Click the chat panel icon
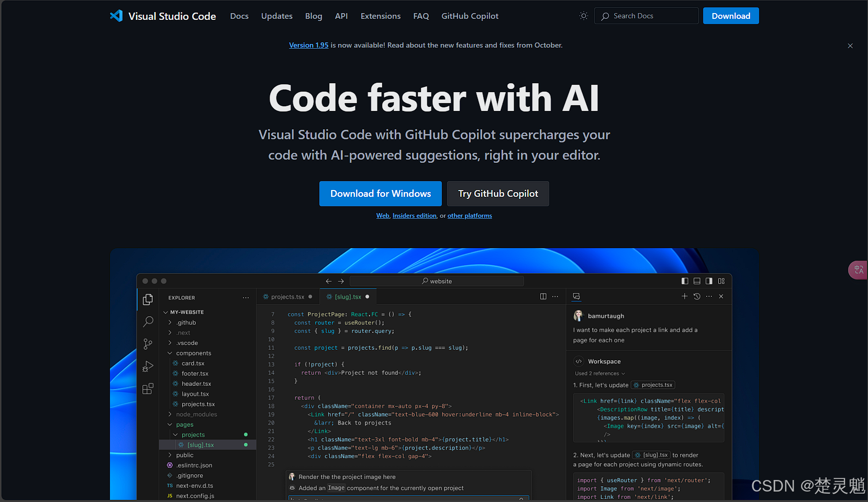Viewport: 868px width, 502px height. click(x=576, y=296)
